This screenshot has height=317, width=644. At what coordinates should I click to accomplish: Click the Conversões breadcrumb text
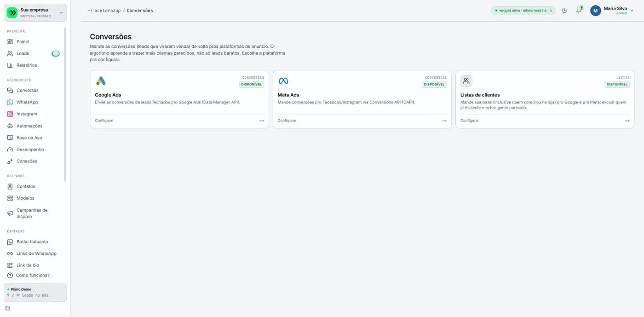tap(140, 11)
